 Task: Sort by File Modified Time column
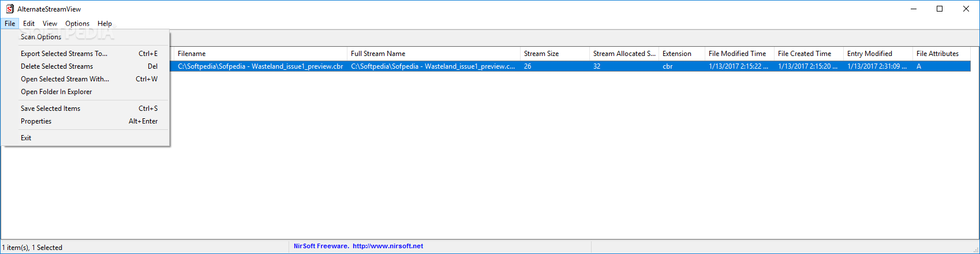739,54
